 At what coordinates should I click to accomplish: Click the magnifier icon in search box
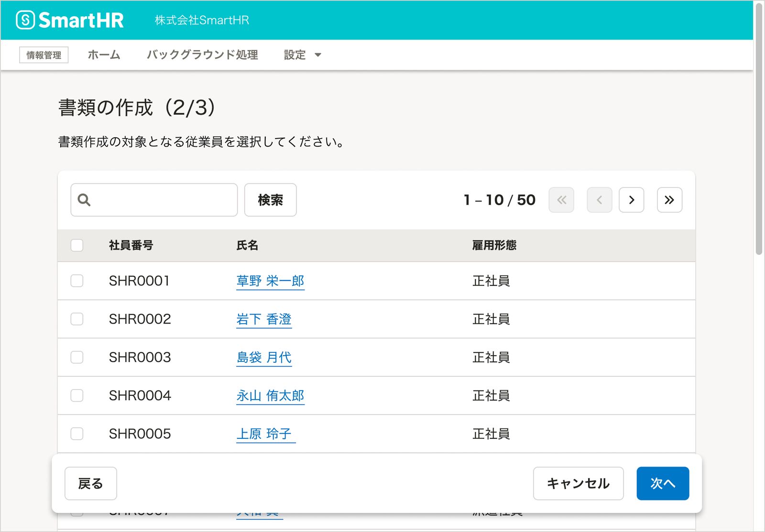tap(84, 200)
